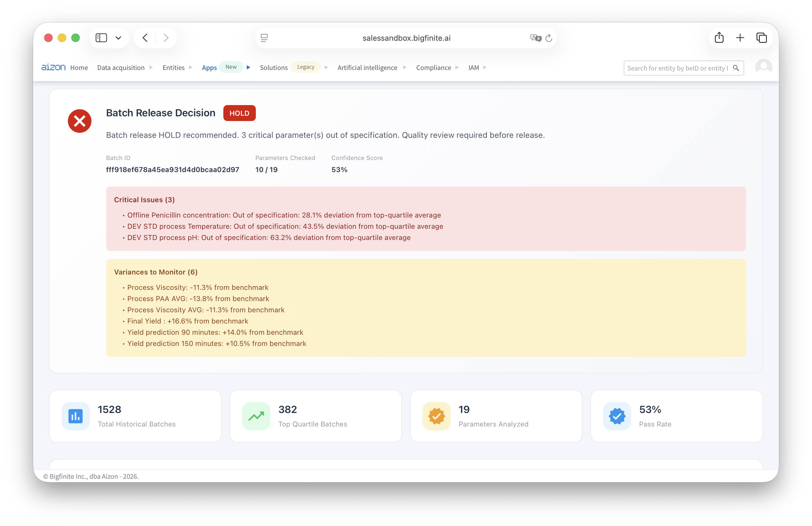Click the red HOLD status badge

(239, 113)
